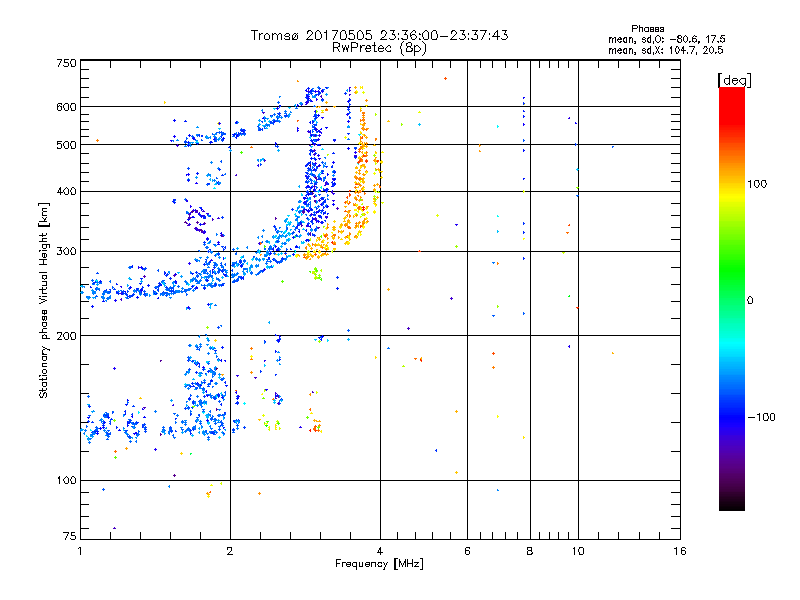Click the [deg] colorbar unit label

[734, 80]
